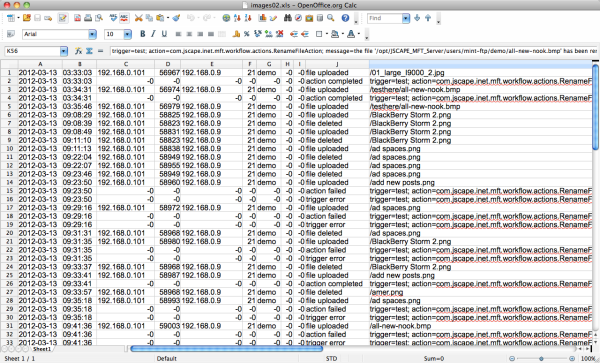
Task: Sort Ascending icon
Action: pyautogui.click(x=237, y=18)
